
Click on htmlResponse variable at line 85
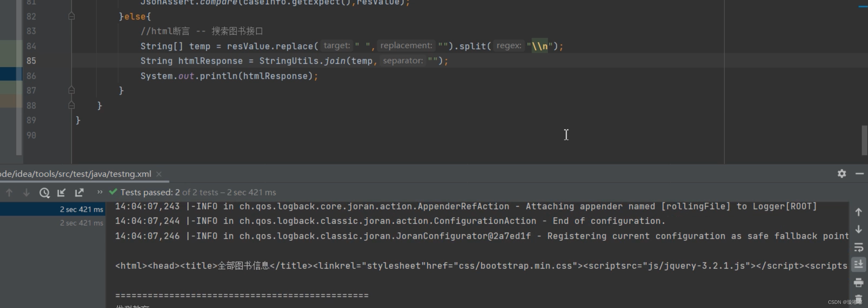click(x=210, y=61)
